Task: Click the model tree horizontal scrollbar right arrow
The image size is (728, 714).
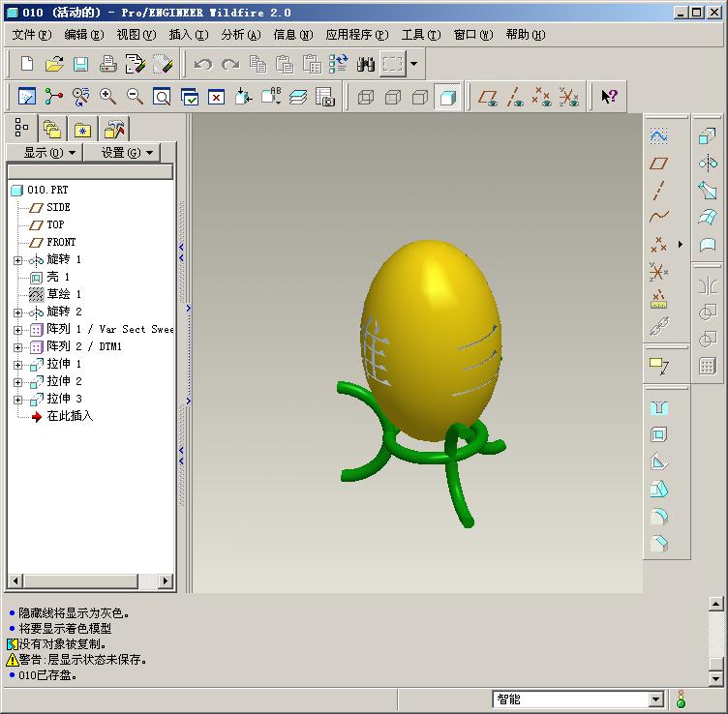Action: pos(166,580)
